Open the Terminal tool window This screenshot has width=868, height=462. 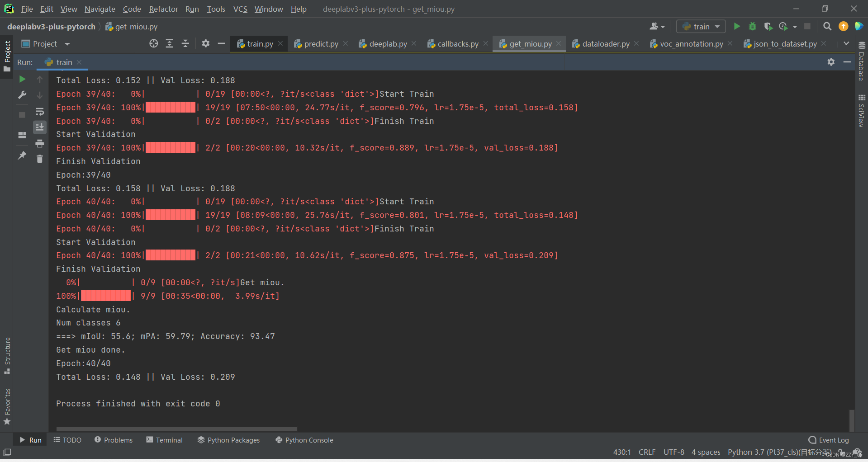164,440
